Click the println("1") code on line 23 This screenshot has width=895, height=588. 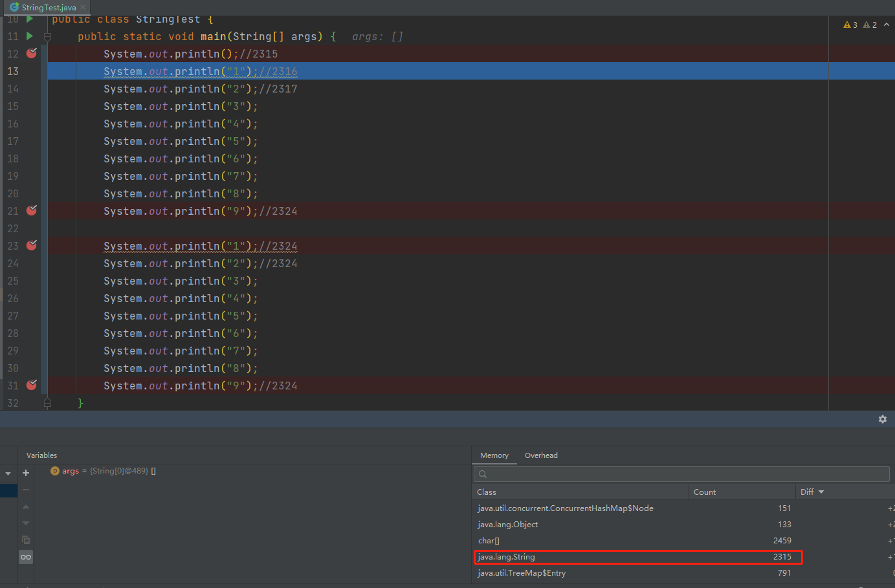coord(181,246)
